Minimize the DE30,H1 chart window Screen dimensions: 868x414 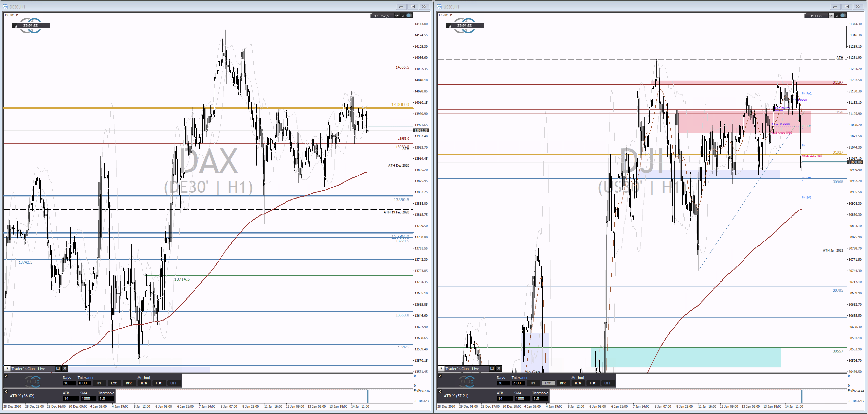tap(401, 7)
